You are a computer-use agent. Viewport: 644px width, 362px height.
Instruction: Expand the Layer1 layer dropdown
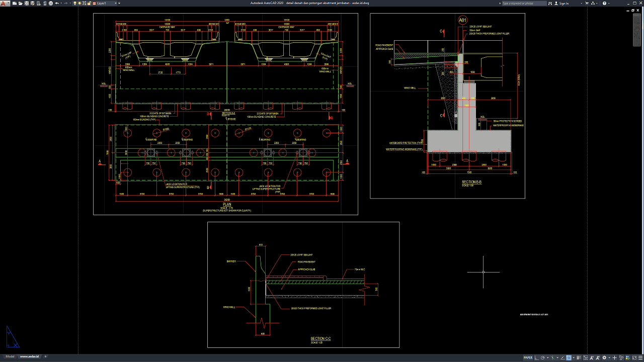tap(116, 3)
